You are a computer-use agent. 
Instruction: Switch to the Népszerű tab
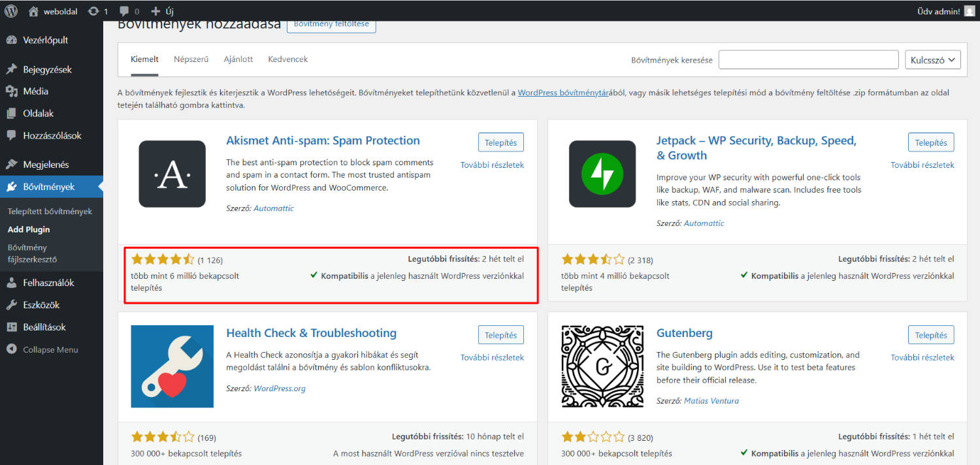tap(191, 59)
